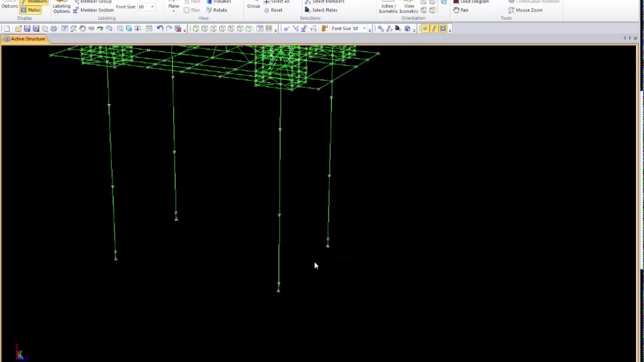Click the tab scroll left arrow
This screenshot has height=362, width=644.
625,38
